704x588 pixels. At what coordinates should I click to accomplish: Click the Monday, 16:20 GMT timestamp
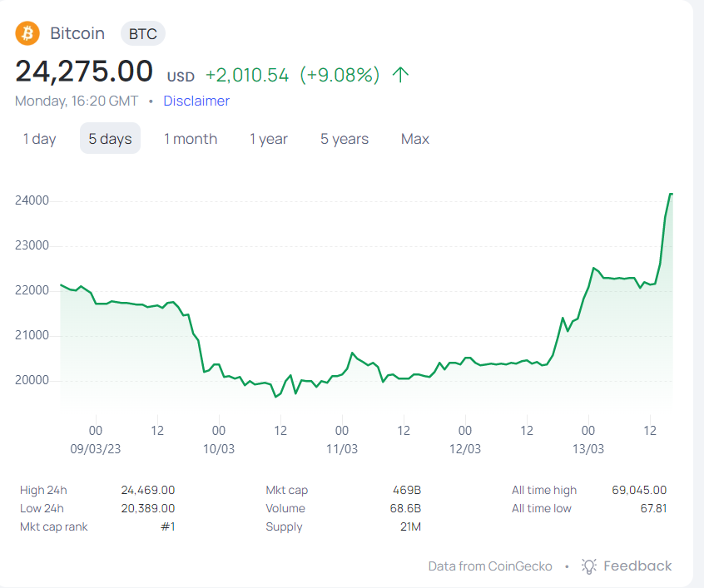click(77, 101)
